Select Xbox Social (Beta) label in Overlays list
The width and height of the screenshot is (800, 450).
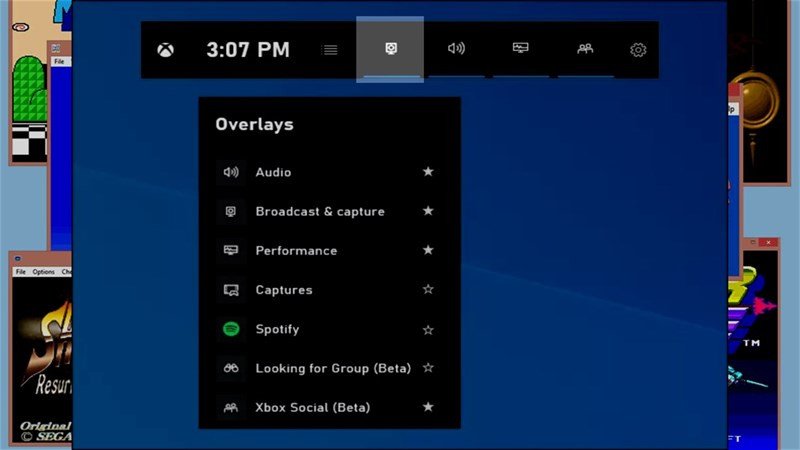tap(312, 407)
